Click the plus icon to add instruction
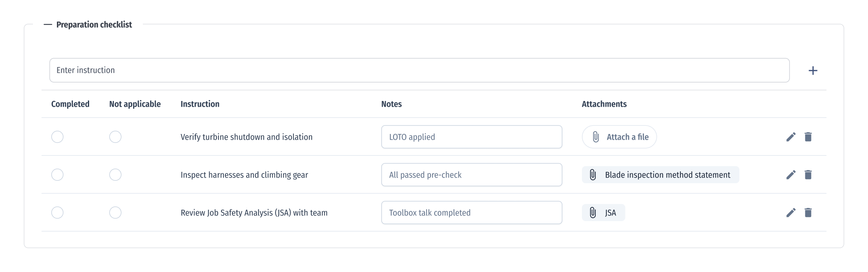 pos(813,70)
